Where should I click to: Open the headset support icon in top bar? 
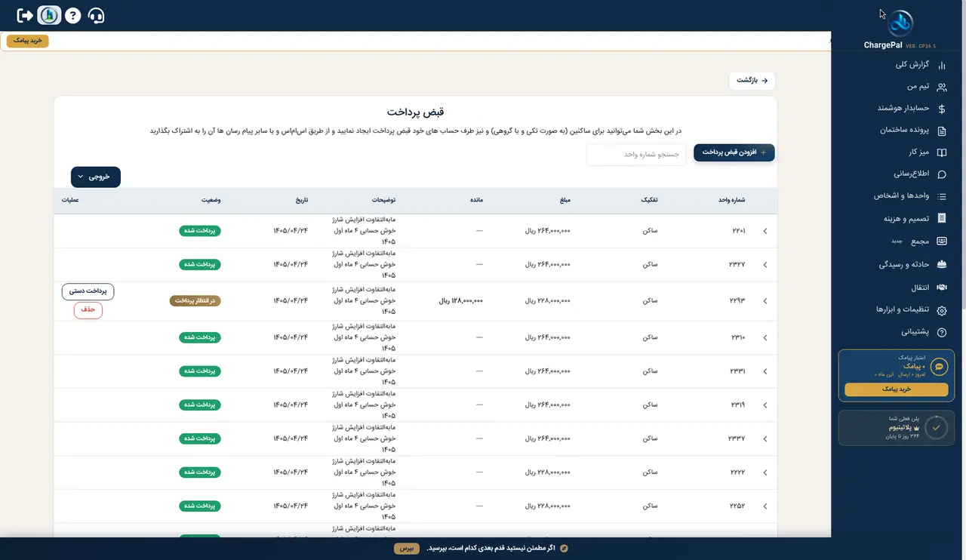pyautogui.click(x=96, y=15)
